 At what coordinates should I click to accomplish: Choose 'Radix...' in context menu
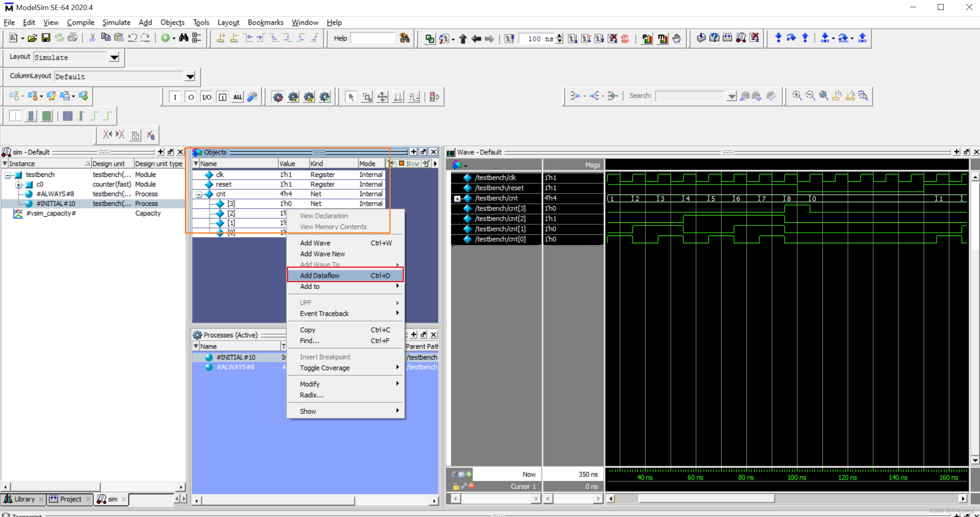345,395
